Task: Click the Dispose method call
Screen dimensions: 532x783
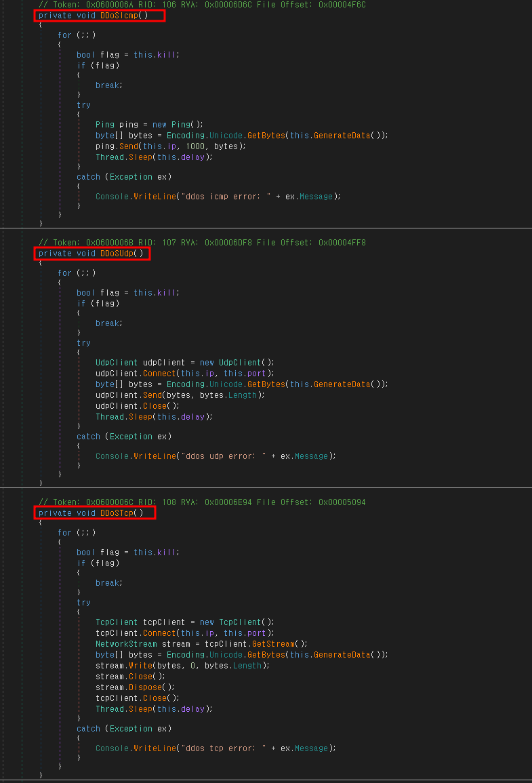Action: click(x=145, y=687)
